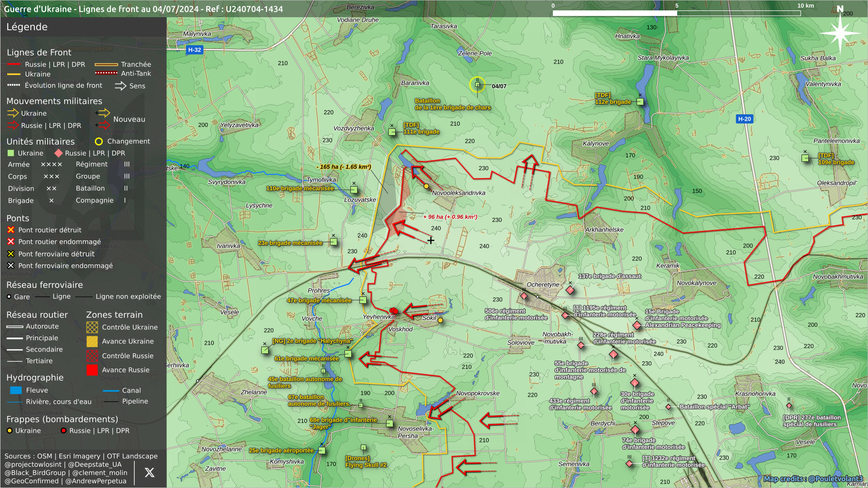
Task: Click the compass north star icon
Action: (840, 33)
